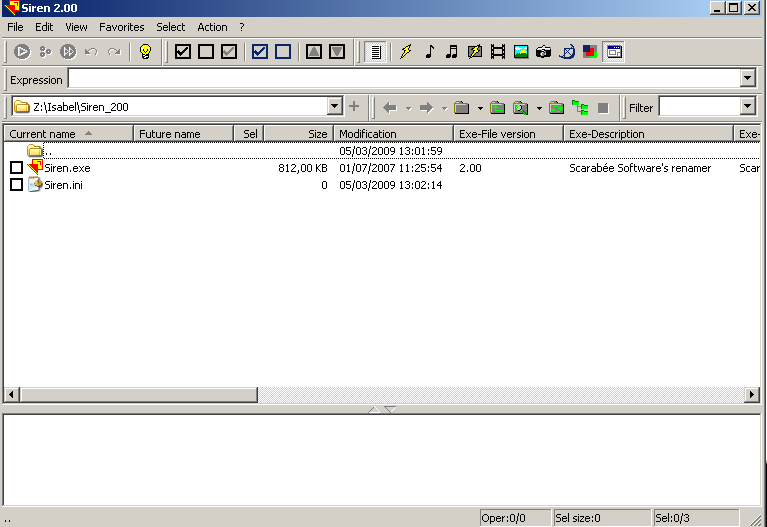Screen dimensions: 767x527
Task: Click the back arrow navigation icon
Action: tap(390, 108)
